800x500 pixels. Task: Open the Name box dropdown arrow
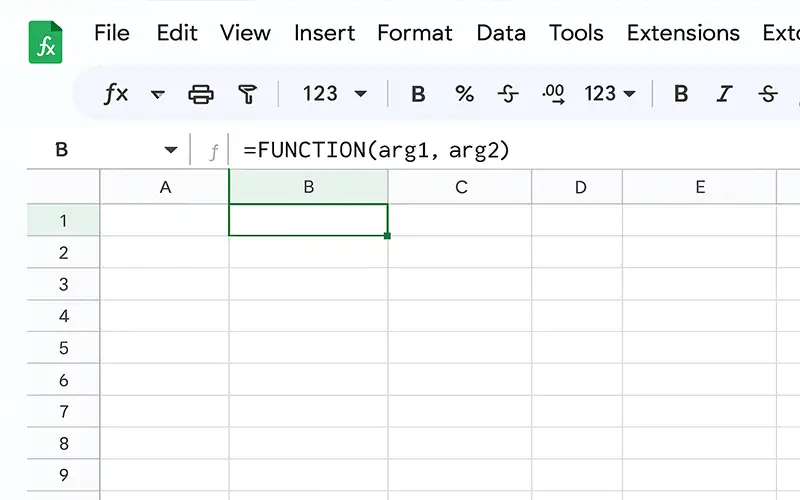tap(170, 151)
